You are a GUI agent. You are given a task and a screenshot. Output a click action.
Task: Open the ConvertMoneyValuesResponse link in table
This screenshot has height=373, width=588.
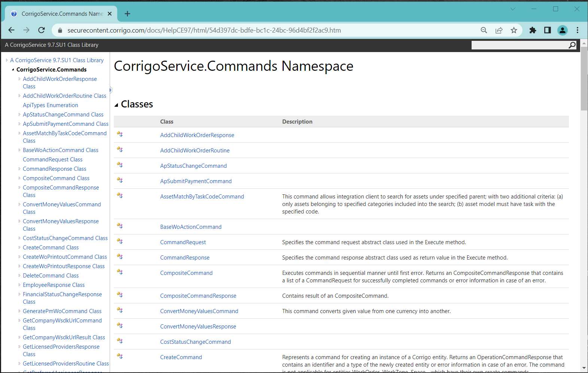point(198,327)
